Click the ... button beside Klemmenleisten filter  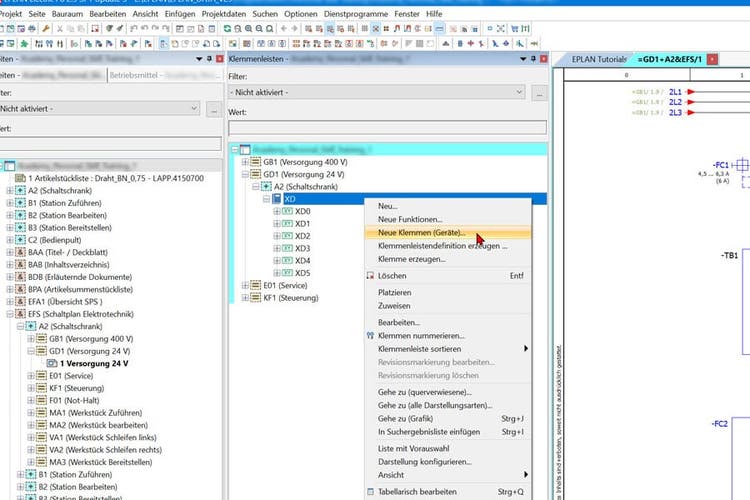point(539,93)
